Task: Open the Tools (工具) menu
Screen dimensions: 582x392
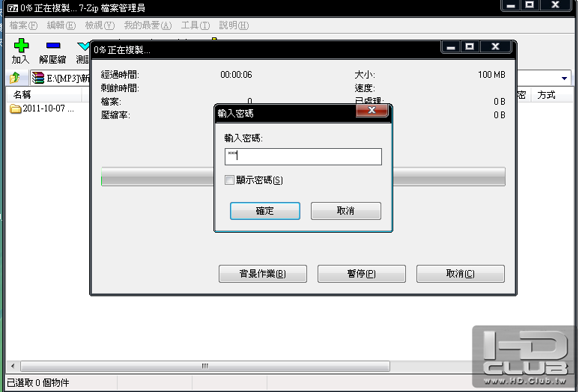Action: [195, 25]
